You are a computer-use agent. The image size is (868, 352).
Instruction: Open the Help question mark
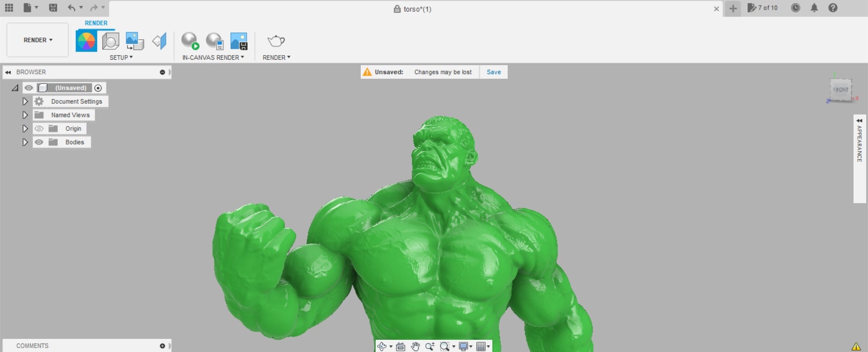tap(833, 8)
